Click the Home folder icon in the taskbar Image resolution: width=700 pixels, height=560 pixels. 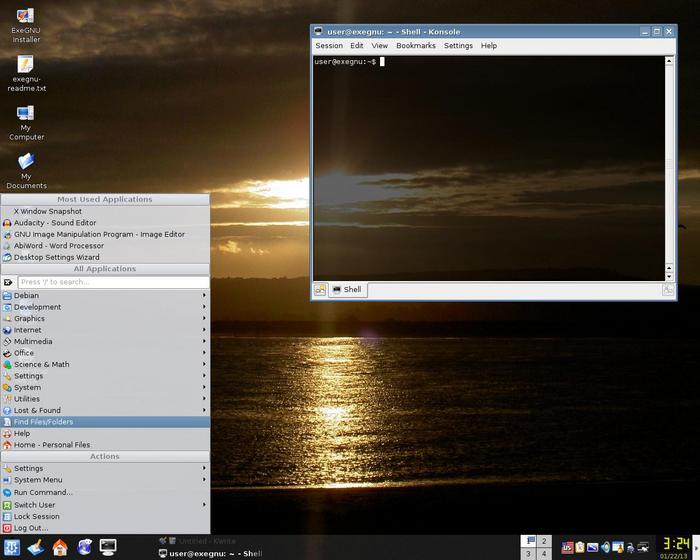point(60,547)
